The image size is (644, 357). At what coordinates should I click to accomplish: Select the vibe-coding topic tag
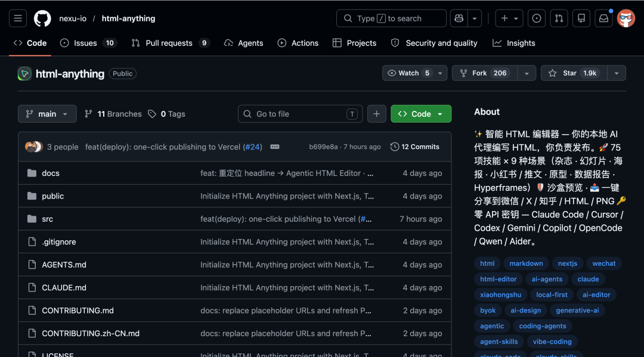coord(552,342)
